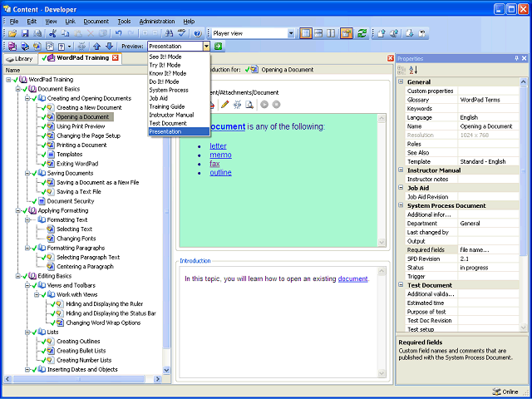Click the pencil edit icon in concept pane
The image size is (532, 399).
224,105
